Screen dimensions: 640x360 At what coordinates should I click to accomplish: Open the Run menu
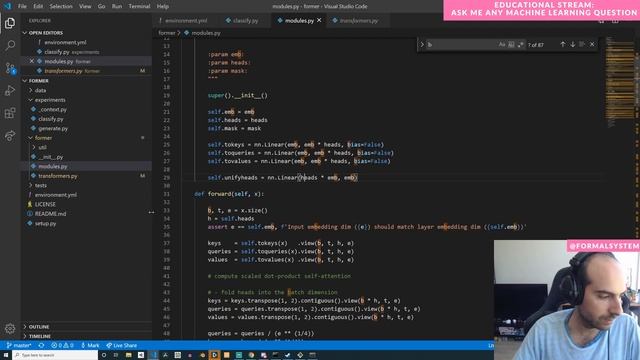117,6
